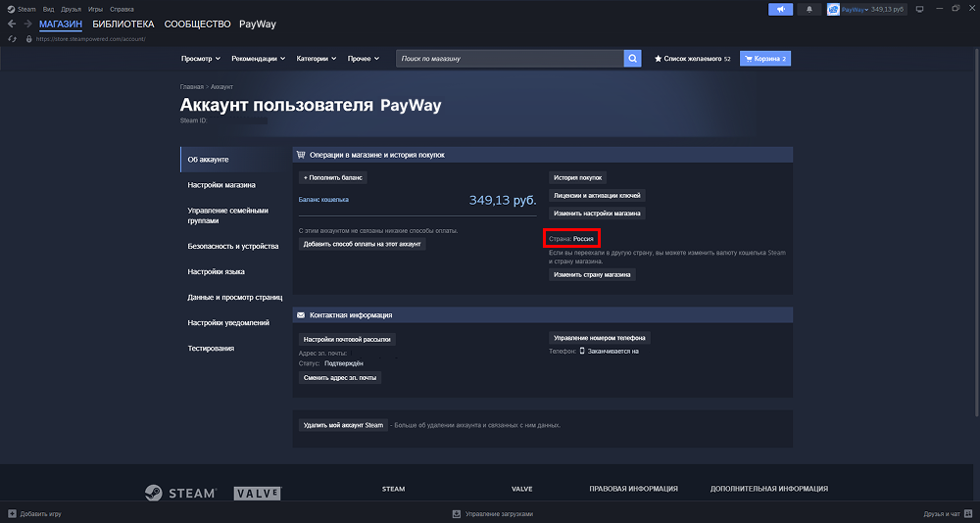The height and width of the screenshot is (523, 980).
Task: Click Добавить способ оплаты на этот аккаунт
Action: pos(363,244)
